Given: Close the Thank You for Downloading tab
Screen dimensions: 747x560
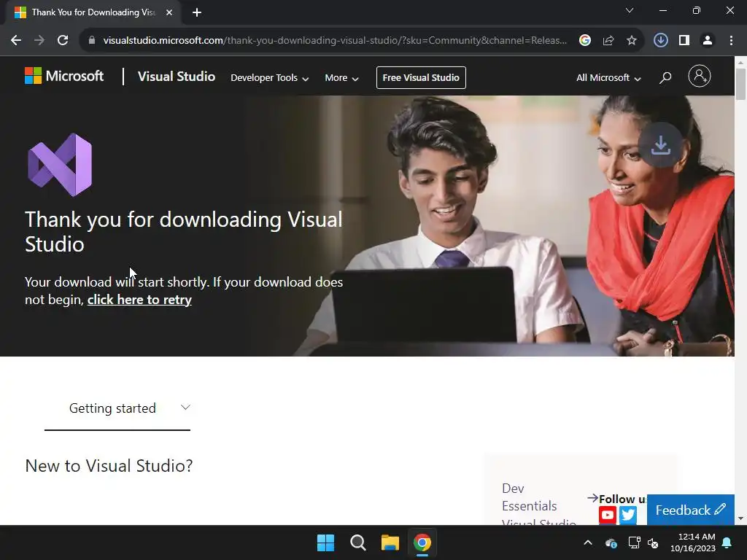Looking at the screenshot, I should pyautogui.click(x=169, y=12).
